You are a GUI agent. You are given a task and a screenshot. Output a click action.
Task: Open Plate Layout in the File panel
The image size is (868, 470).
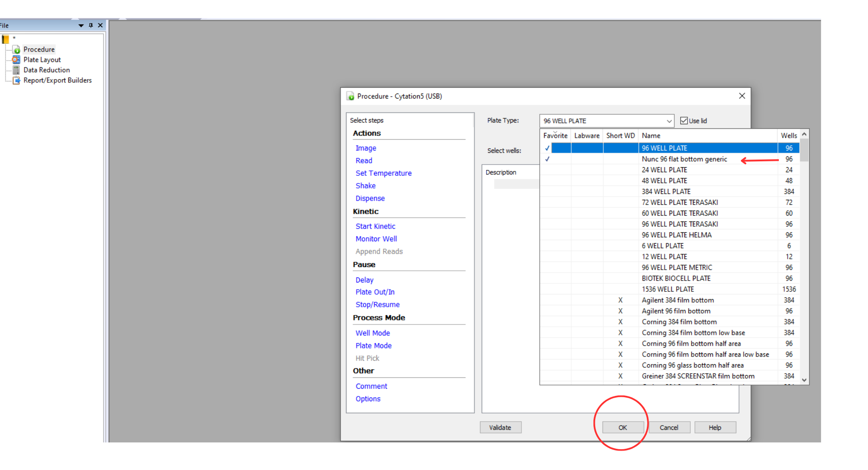(x=42, y=60)
